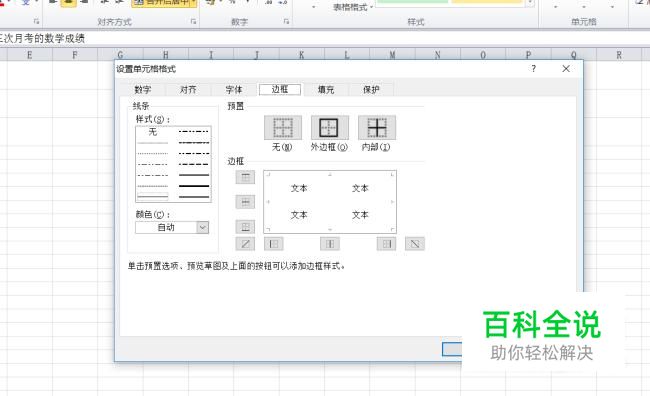
Task: Switch to the 字体 tab
Action: click(x=234, y=90)
